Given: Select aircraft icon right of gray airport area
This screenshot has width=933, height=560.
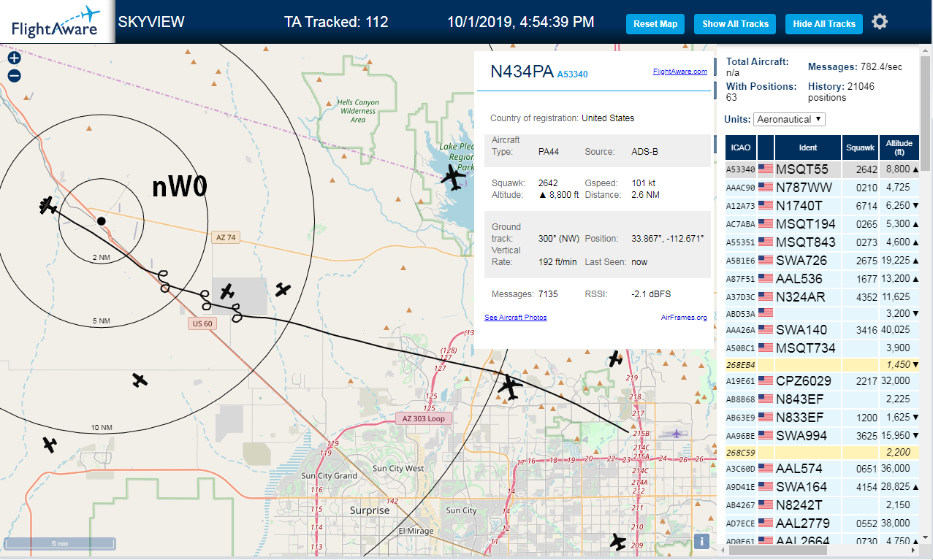Looking at the screenshot, I should [283, 290].
